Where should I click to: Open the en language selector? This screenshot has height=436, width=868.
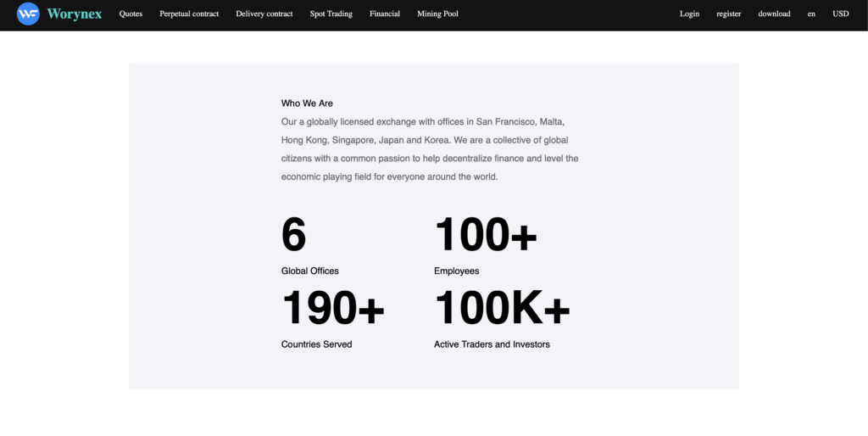click(811, 14)
